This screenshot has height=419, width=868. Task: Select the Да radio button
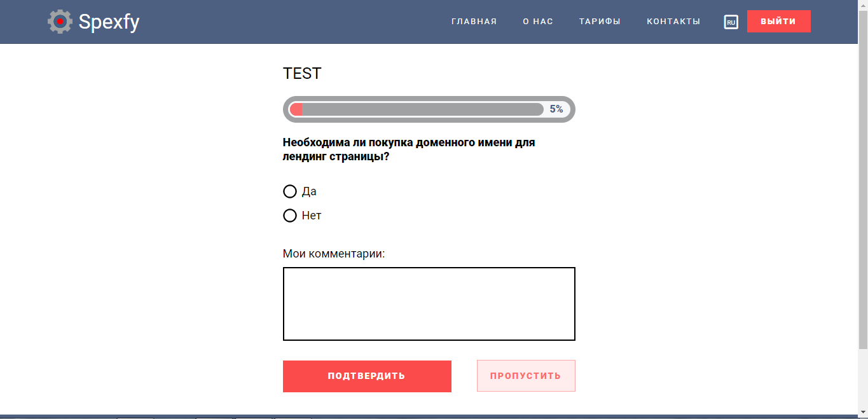pyautogui.click(x=290, y=191)
